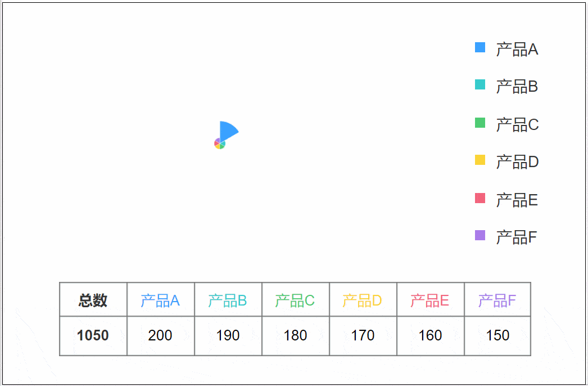
Task: Select the cell showing 200
Action: 161,336
